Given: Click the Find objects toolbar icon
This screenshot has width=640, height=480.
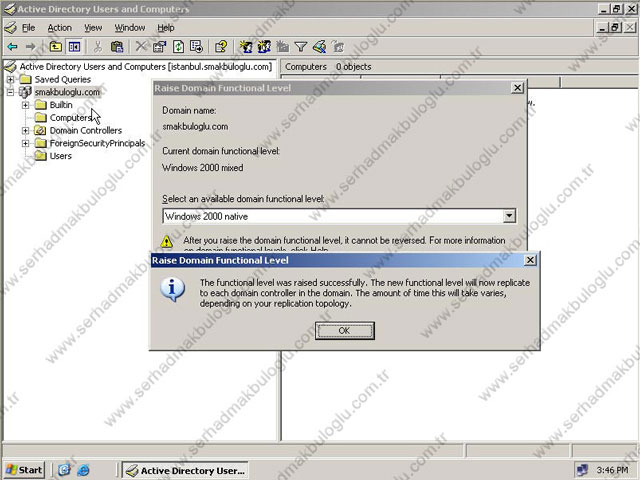Looking at the screenshot, I should pyautogui.click(x=319, y=47).
